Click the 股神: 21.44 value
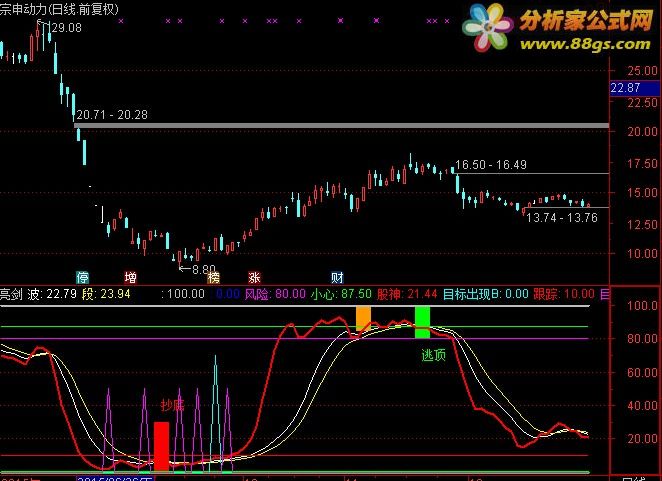The height and width of the screenshot is (481, 662). tap(407, 294)
